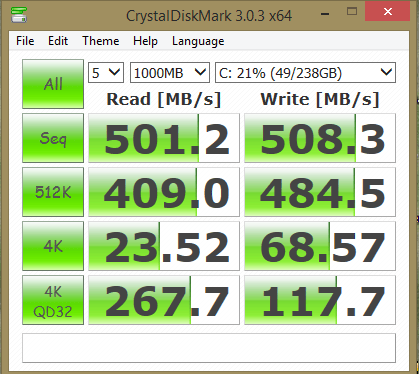The height and width of the screenshot is (374, 419).
Task: Run the 4K random test
Action: [x=53, y=246]
